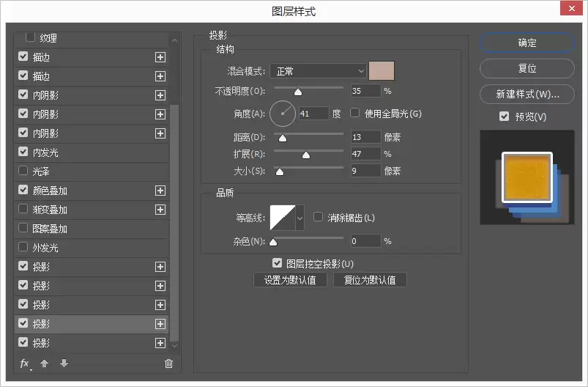The image size is (588, 387).
Task: Select the 颜色叠加 style row
Action: 92,191
